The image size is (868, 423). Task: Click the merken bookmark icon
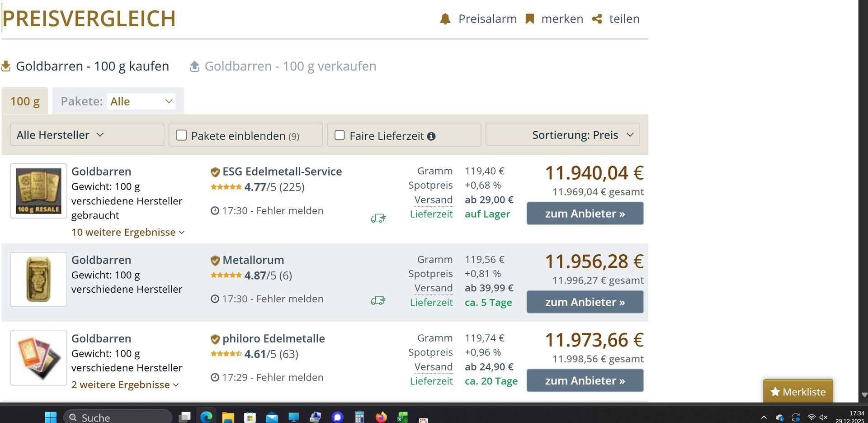pos(530,19)
